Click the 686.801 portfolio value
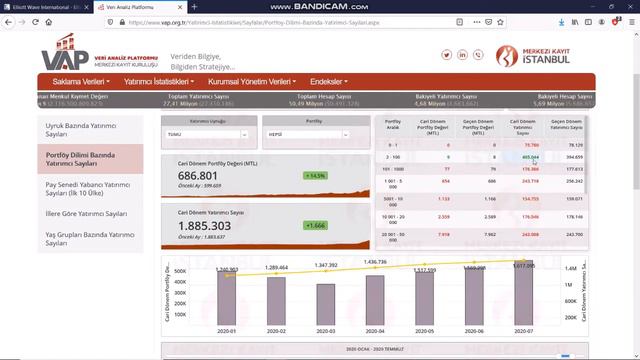 tap(198, 176)
